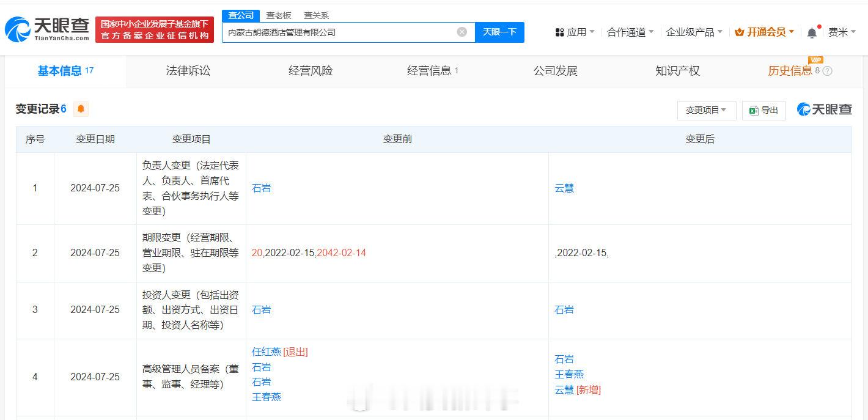Click the 序号 column header
The height and width of the screenshot is (420, 868).
[35, 139]
